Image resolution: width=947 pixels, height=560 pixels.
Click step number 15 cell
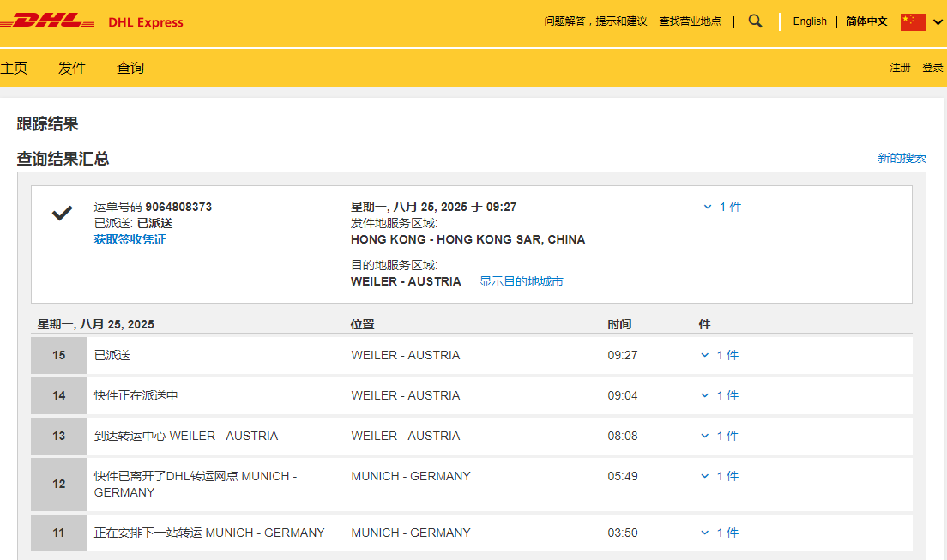(x=59, y=355)
